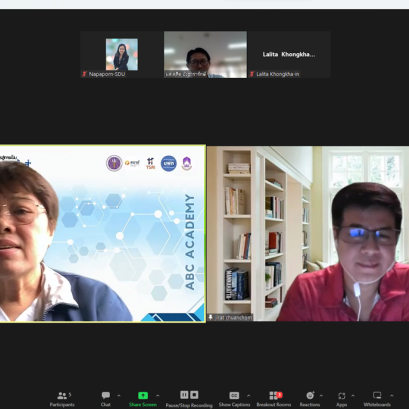Select the middle video thumbnail of man with glasses
The height and width of the screenshot is (409, 409).
(205, 55)
